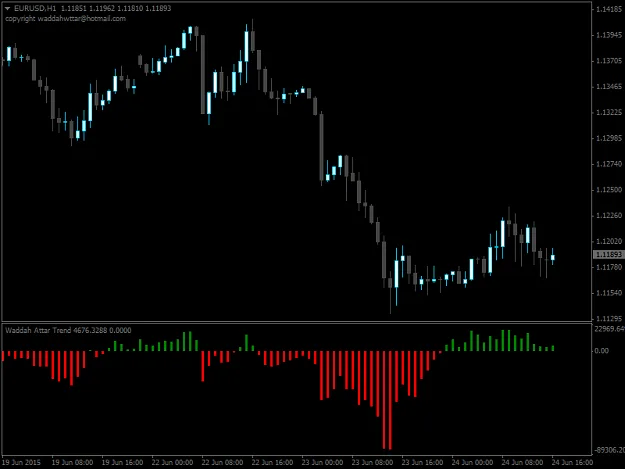This screenshot has height=469, width=625.
Task: Select time label 19 Jun 16:00
Action: click(x=122, y=463)
